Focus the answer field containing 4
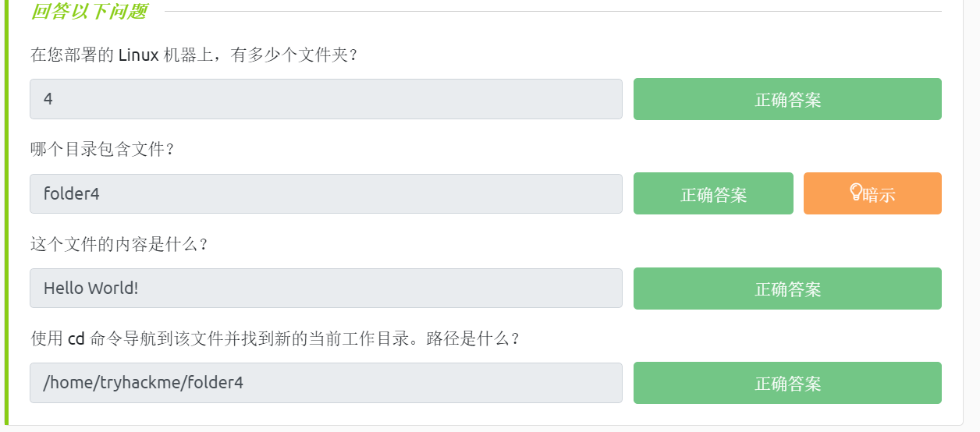This screenshot has width=980, height=432. (x=325, y=99)
